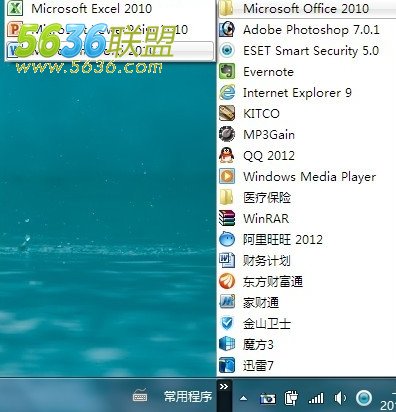This screenshot has width=396, height=412.
Task: Click the 阿里旺旺 2012 icon
Action: (227, 239)
